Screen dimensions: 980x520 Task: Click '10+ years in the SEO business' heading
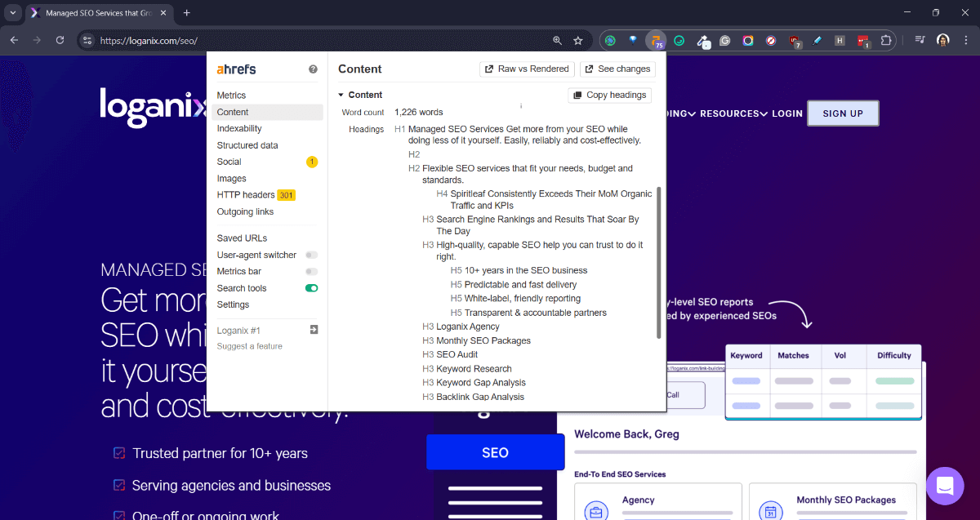(526, 270)
